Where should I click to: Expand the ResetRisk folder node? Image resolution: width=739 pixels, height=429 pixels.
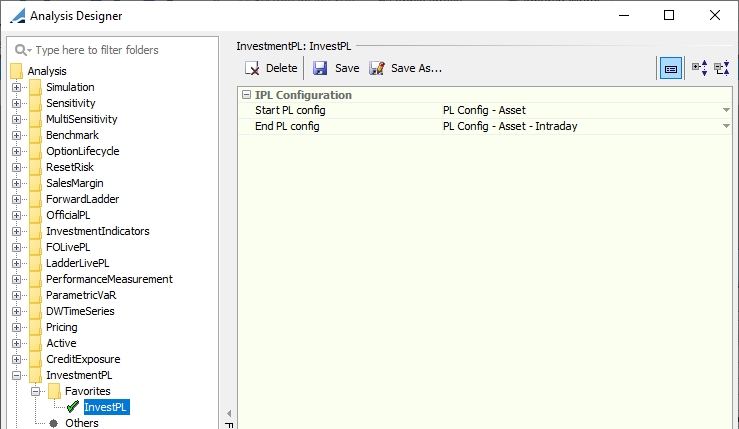(x=16, y=167)
